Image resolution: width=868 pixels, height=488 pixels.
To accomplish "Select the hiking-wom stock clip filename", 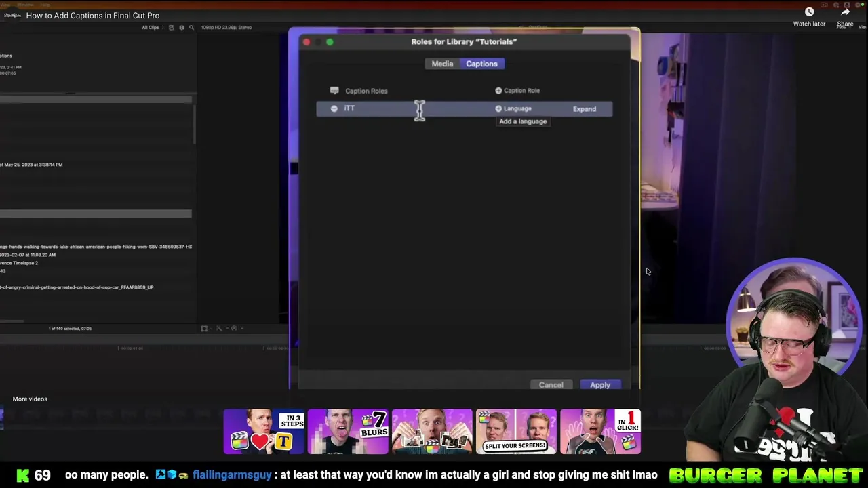I will [96, 247].
